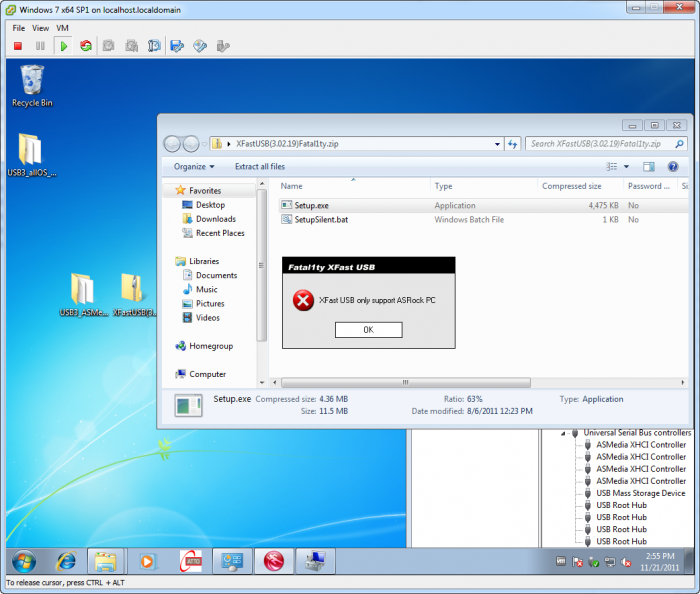Image resolution: width=700 pixels, height=594 pixels.
Task: Click the explorer Back button
Action: pos(172,144)
